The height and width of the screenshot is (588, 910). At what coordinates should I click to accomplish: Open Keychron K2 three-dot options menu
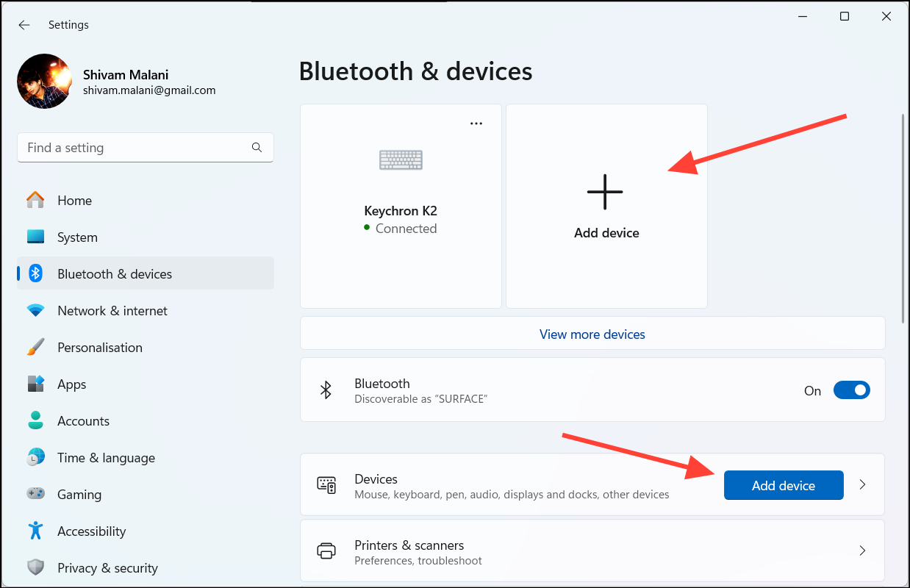tap(476, 123)
